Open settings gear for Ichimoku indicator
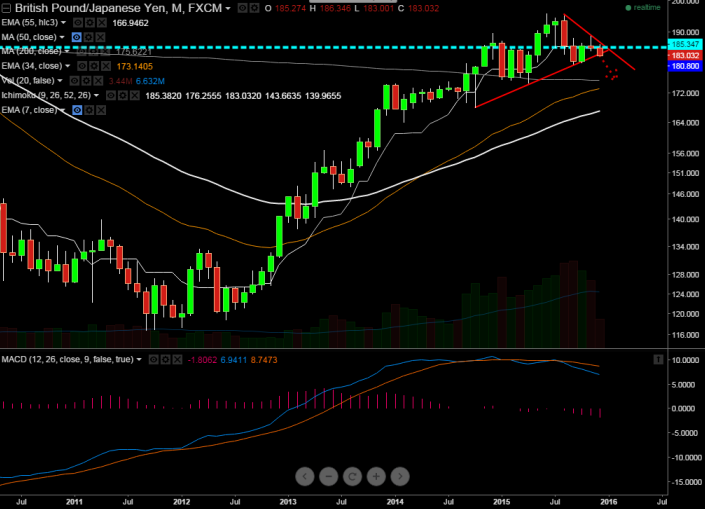The image size is (705, 509). click(123, 95)
